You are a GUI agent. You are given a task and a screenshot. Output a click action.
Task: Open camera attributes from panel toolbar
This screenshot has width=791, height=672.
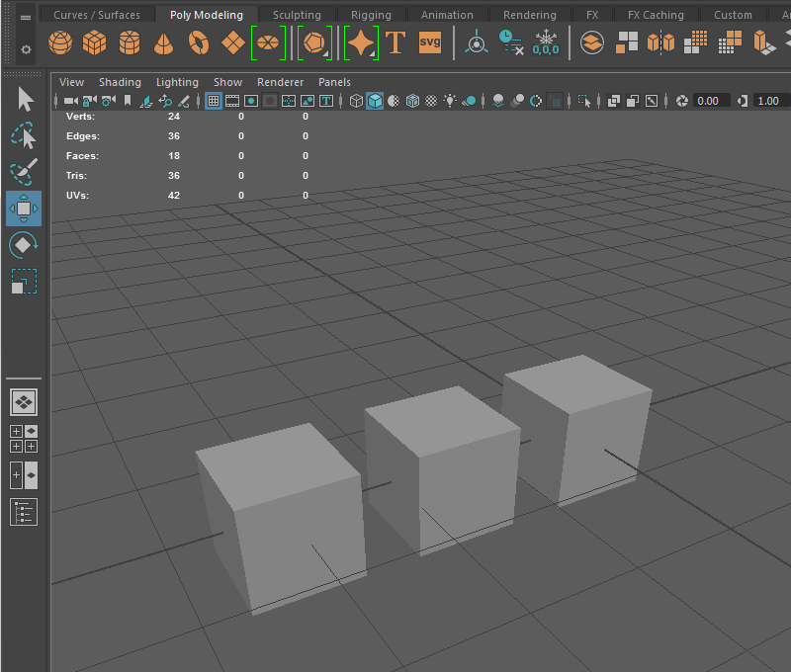coord(109,102)
